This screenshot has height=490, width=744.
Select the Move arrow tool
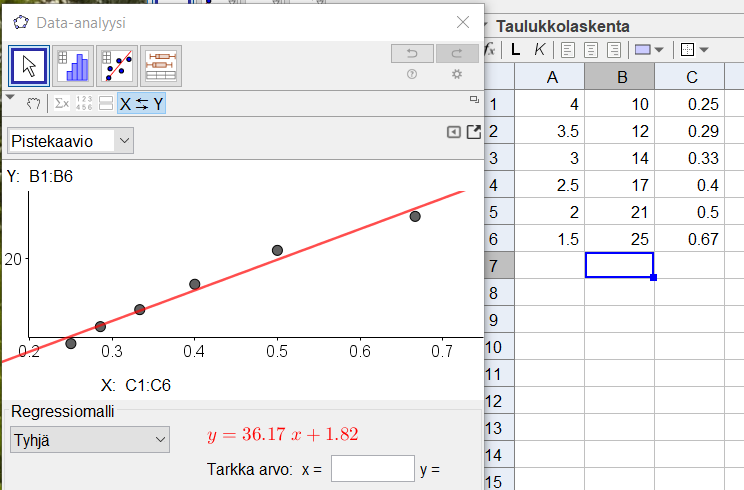coord(28,66)
